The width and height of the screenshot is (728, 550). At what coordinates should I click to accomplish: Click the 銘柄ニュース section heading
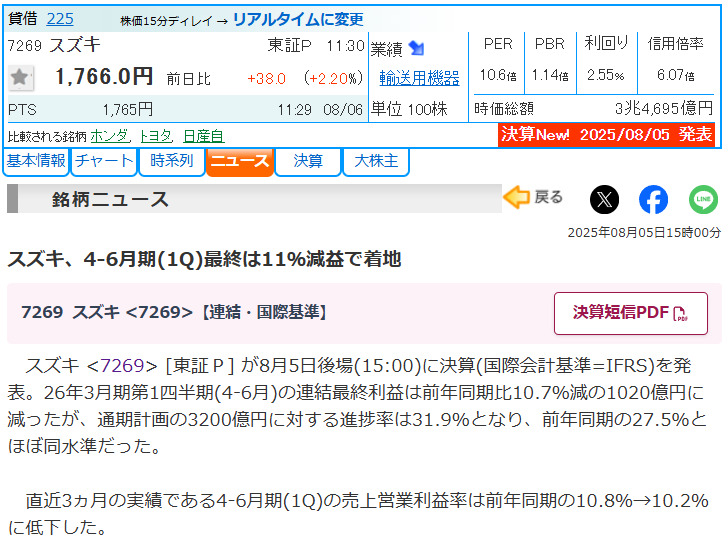110,200
